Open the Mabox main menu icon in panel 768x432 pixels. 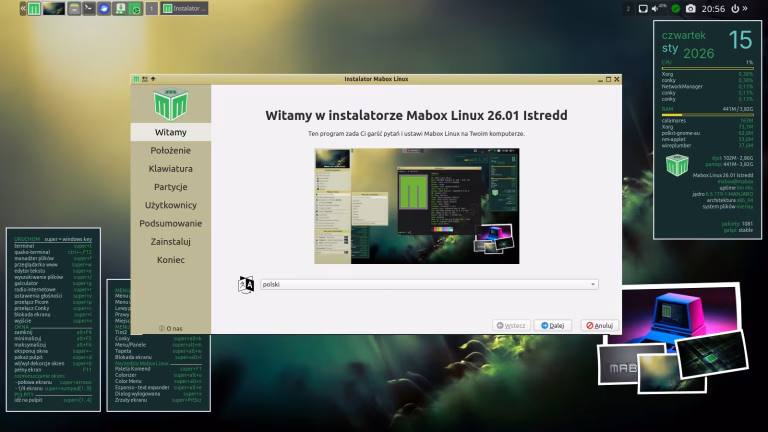[x=35, y=8]
